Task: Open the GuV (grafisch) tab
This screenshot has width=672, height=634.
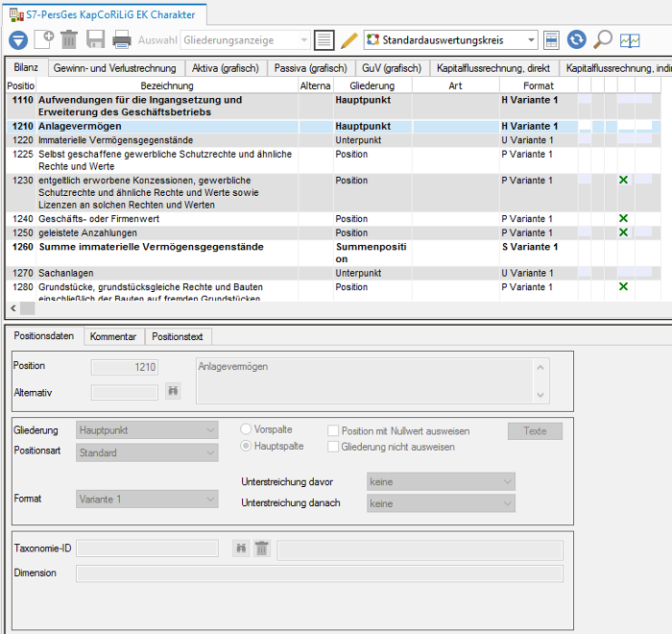Action: [x=392, y=68]
